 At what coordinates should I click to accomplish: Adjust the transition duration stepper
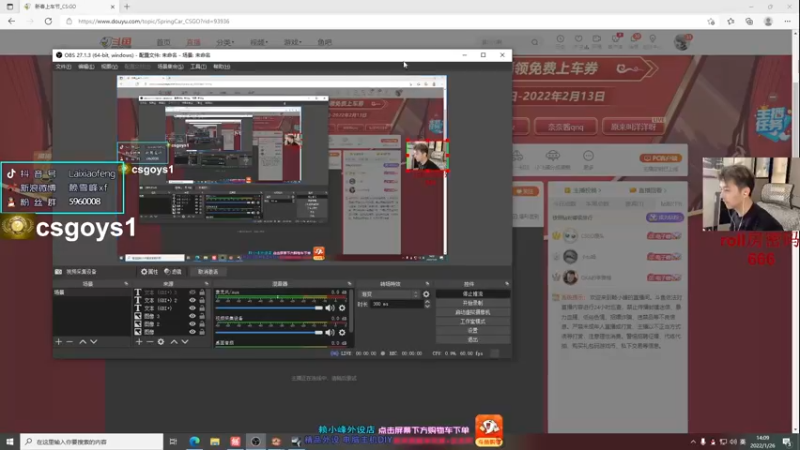click(427, 304)
